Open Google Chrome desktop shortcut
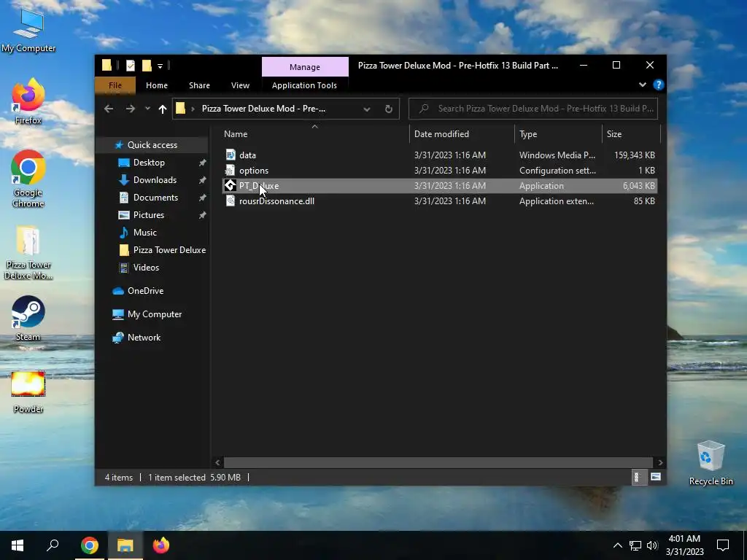Screen dimensions: 747x560 [x=28, y=179]
